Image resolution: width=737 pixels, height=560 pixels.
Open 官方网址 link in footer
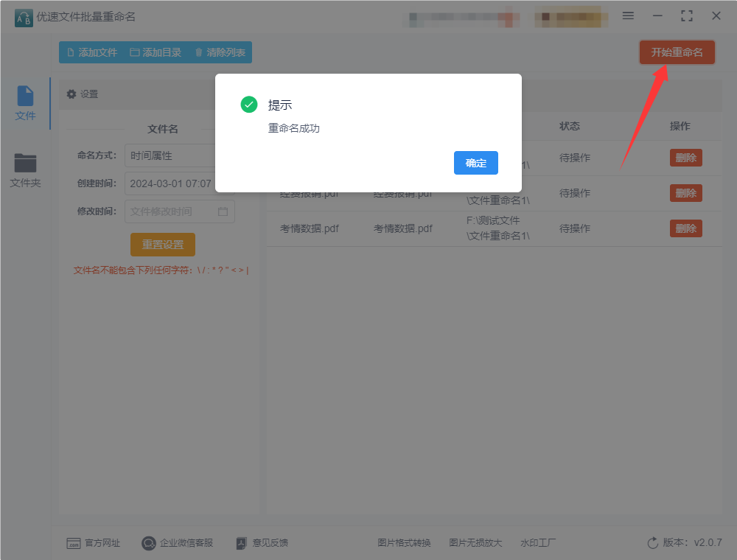94,543
